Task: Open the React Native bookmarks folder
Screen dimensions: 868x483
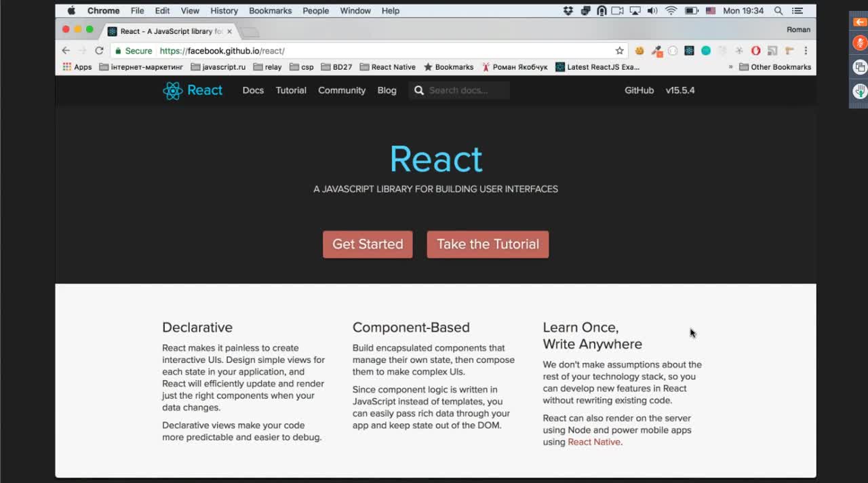Action: coord(388,67)
